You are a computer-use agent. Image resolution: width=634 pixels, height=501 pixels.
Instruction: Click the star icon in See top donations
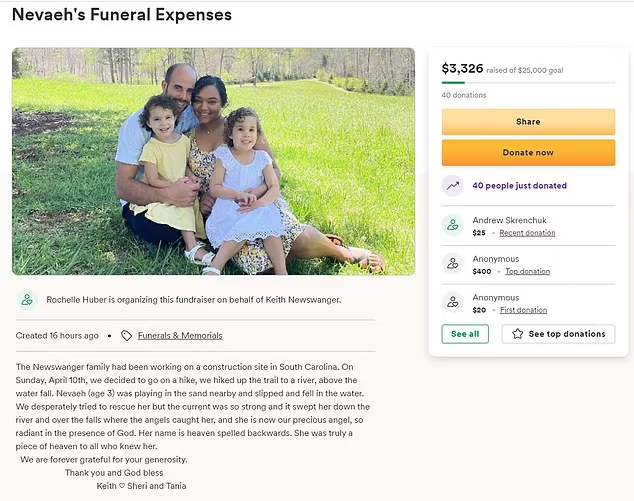point(517,334)
